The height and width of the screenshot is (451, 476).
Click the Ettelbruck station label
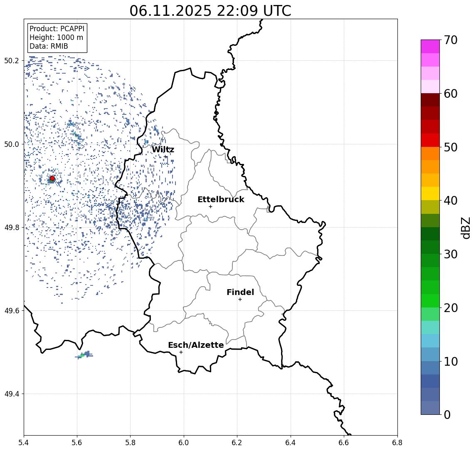click(221, 199)
